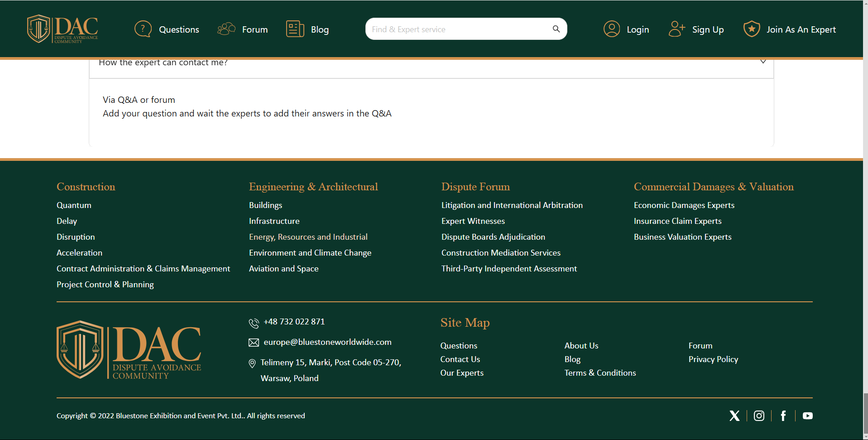Viewport: 868px width, 440px height.
Task: Open the Forum menu item
Action: click(x=255, y=29)
